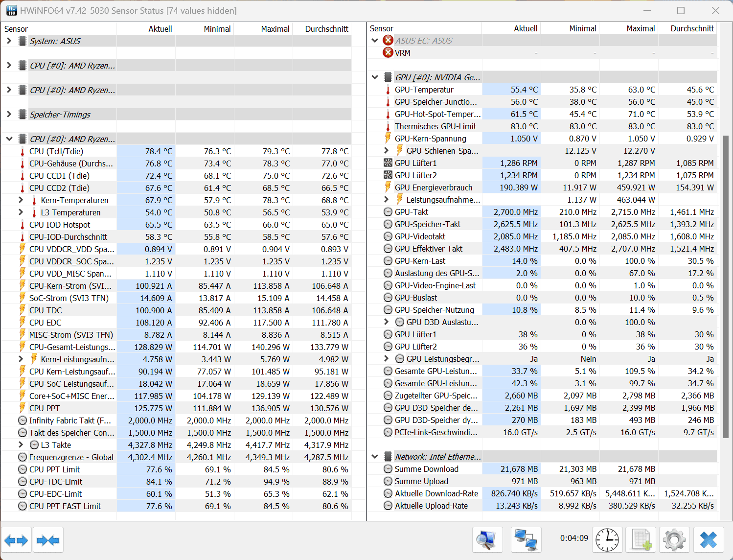Expand the GPU Leistungsbegr... subgroup
Image resolution: width=733 pixels, height=560 pixels.
point(386,358)
